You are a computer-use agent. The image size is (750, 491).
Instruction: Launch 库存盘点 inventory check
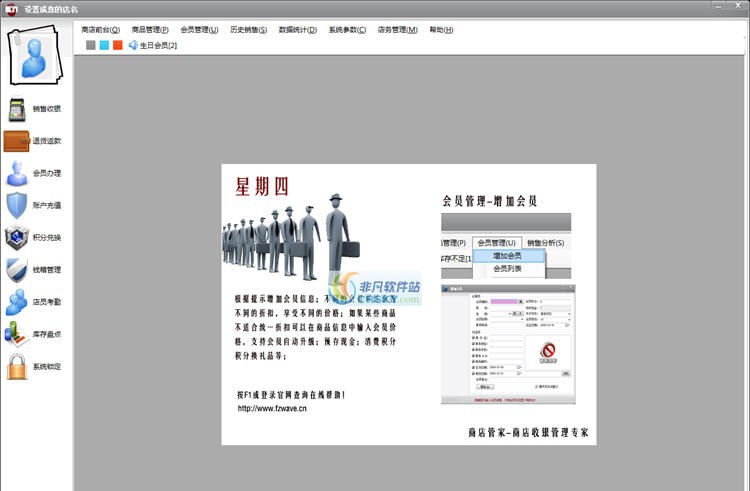click(x=17, y=334)
